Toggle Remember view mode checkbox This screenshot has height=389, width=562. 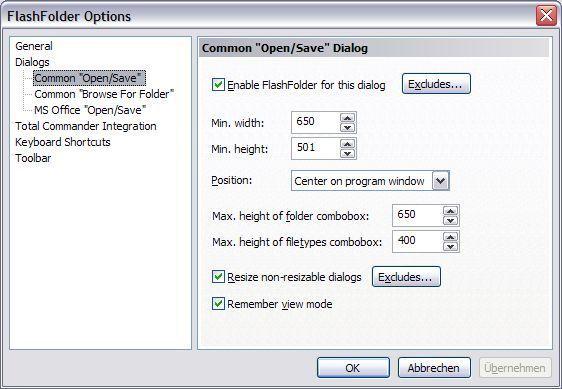click(x=218, y=304)
